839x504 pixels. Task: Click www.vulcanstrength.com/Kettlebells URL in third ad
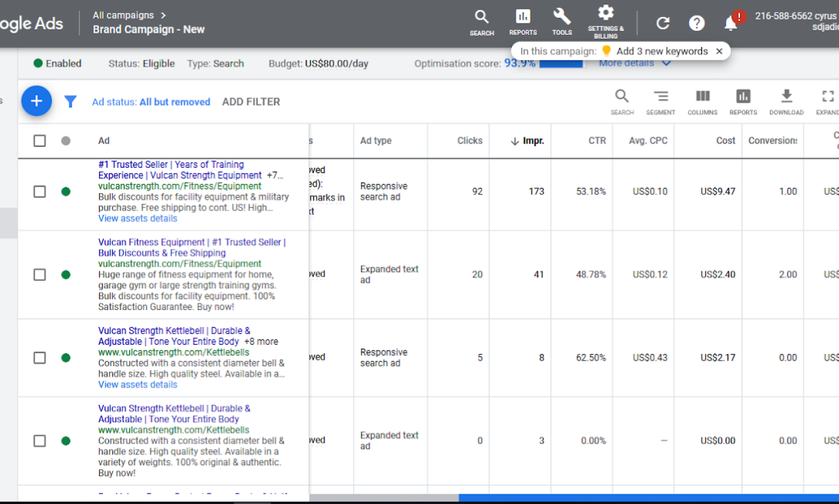pos(174,353)
